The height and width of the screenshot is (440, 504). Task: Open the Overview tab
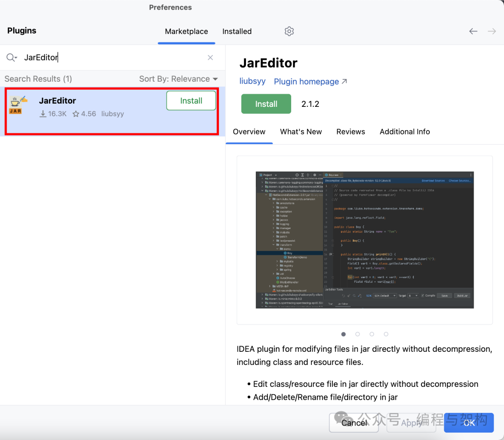[249, 132]
